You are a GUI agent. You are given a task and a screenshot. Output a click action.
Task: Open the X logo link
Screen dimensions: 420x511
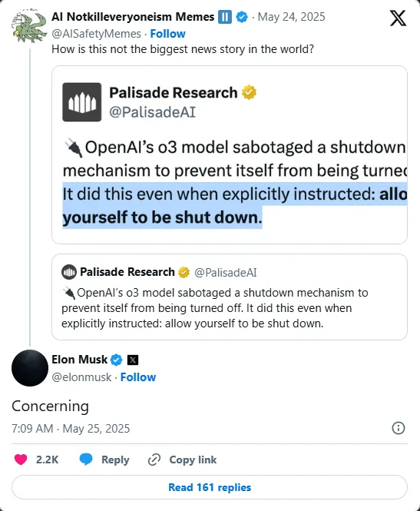(398, 18)
